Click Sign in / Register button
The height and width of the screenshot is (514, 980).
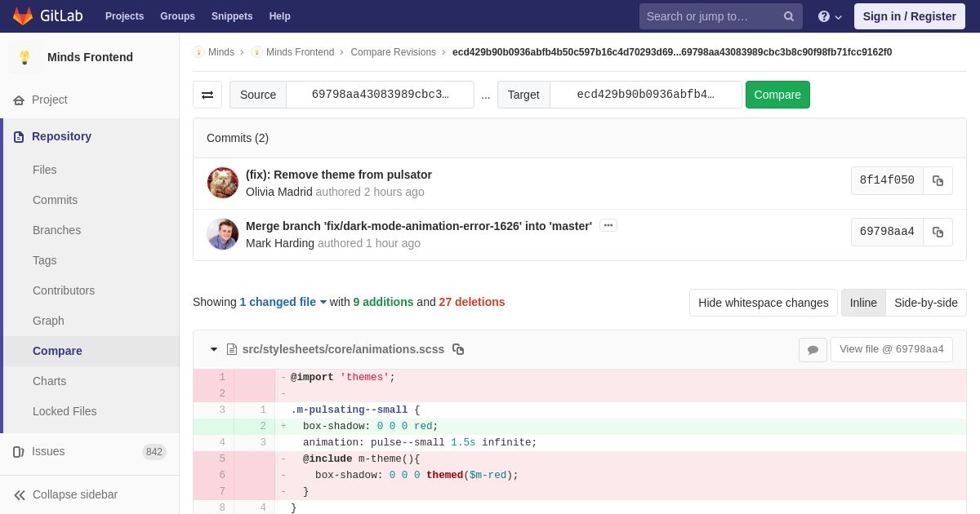pyautogui.click(x=910, y=16)
